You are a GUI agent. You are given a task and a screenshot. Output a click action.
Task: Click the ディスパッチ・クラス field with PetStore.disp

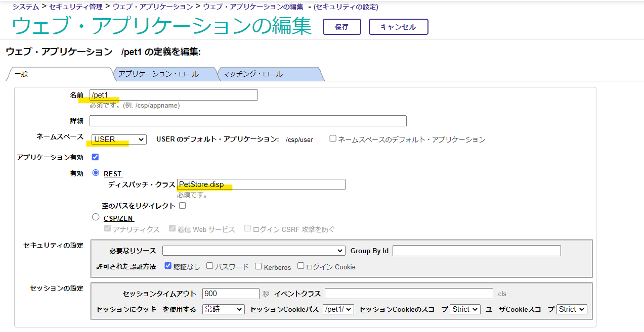[261, 184]
